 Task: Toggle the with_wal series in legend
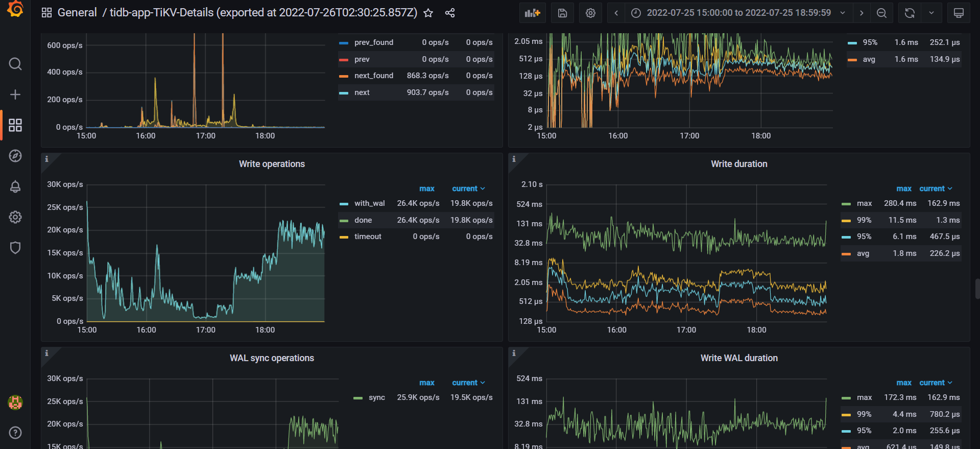tap(369, 203)
